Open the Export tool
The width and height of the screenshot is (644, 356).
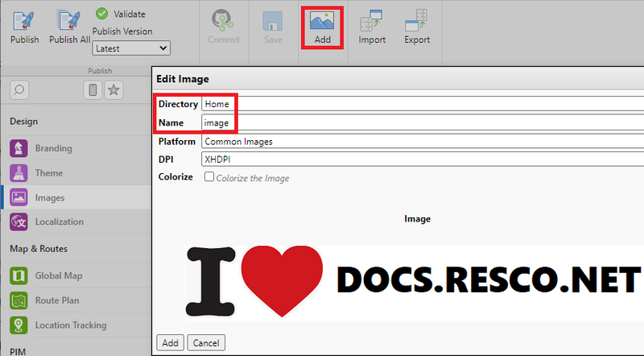click(417, 27)
